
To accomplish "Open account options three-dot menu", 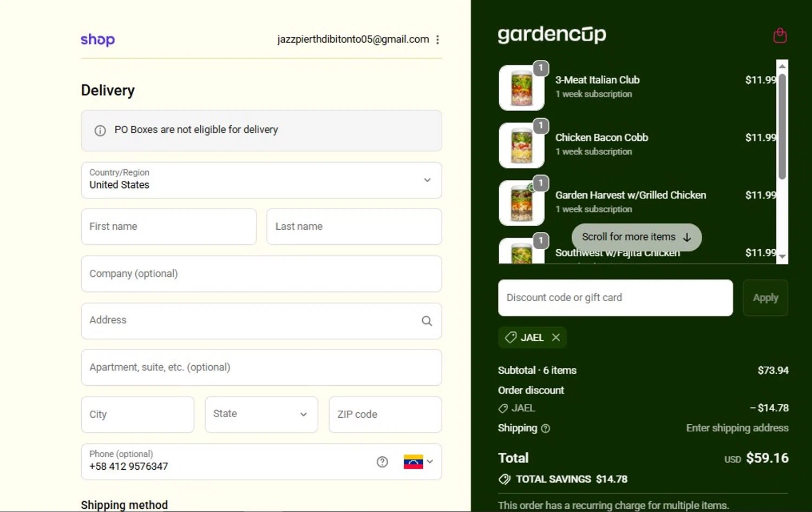I will point(437,40).
